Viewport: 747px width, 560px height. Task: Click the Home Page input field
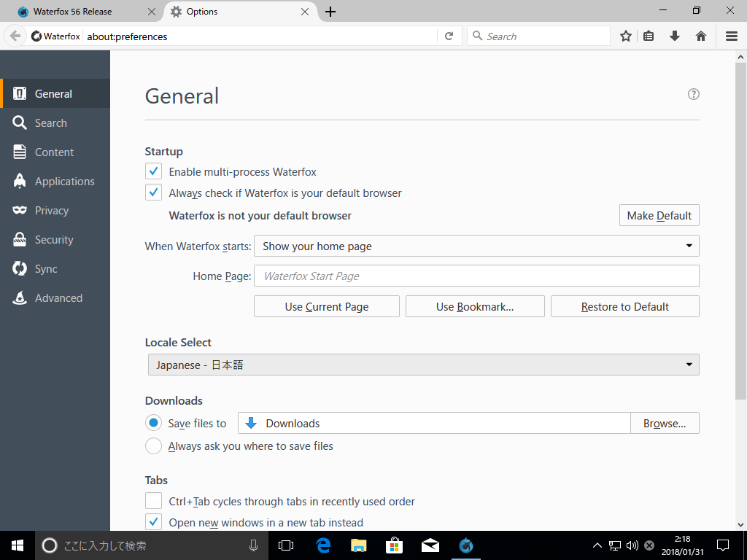[476, 276]
